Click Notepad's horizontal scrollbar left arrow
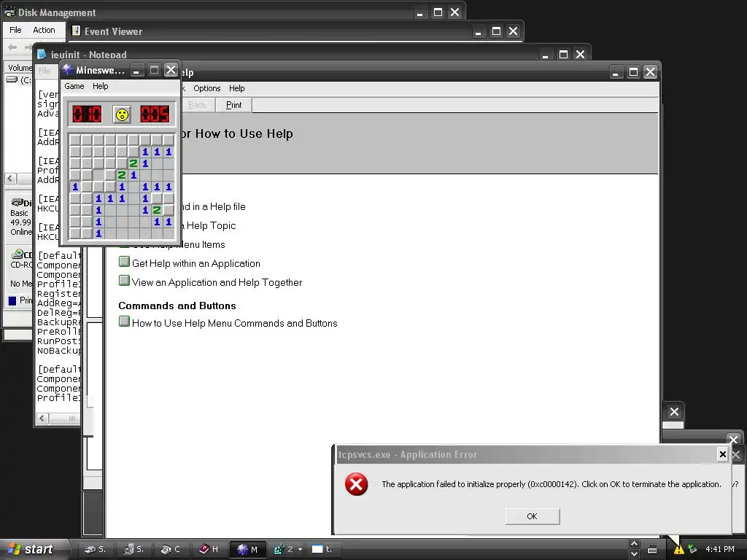Image resolution: width=747 pixels, height=560 pixels. 42,418
